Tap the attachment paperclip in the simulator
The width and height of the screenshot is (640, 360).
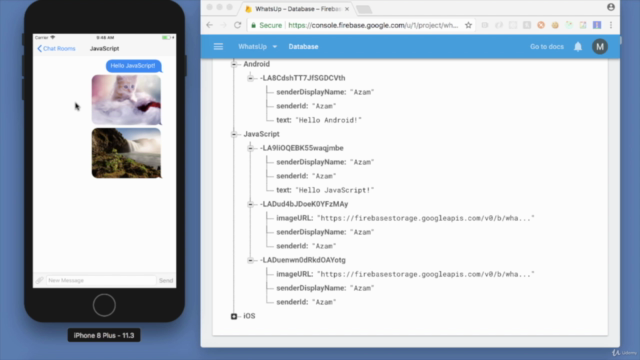pos(39,280)
